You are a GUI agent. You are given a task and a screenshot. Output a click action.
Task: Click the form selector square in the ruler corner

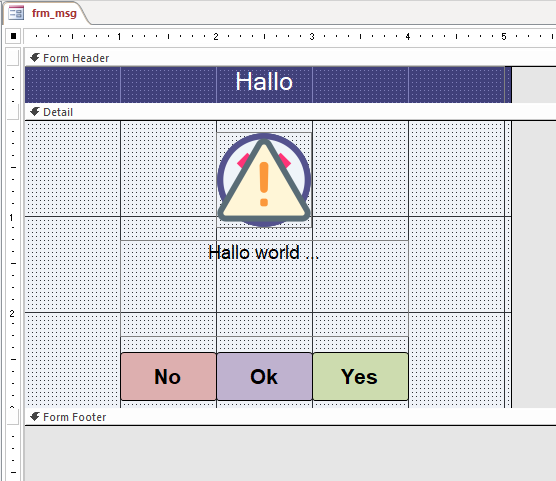[13, 36]
